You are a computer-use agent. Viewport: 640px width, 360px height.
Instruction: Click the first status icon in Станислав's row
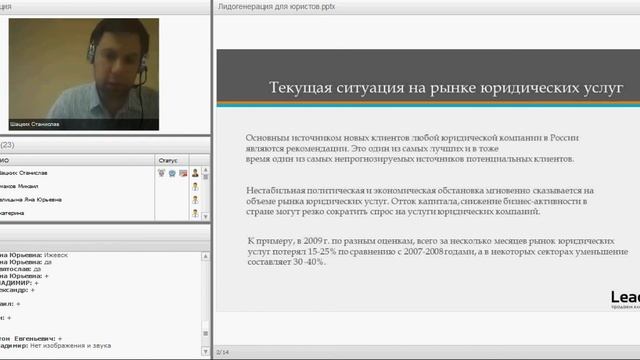click(x=161, y=173)
